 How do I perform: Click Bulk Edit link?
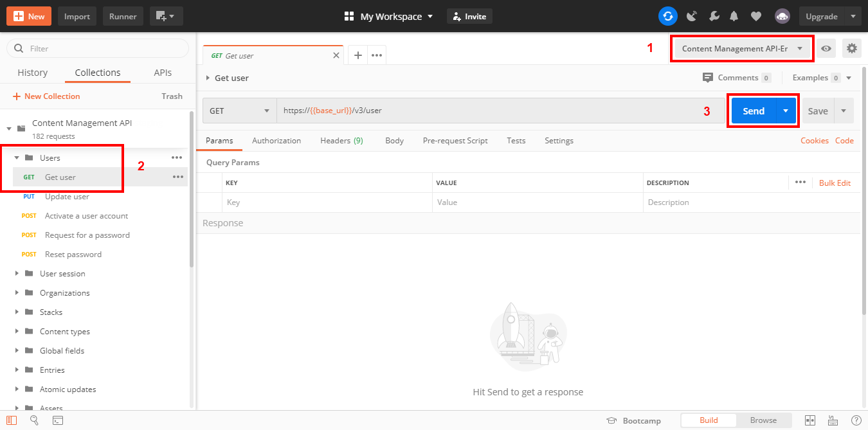click(835, 183)
